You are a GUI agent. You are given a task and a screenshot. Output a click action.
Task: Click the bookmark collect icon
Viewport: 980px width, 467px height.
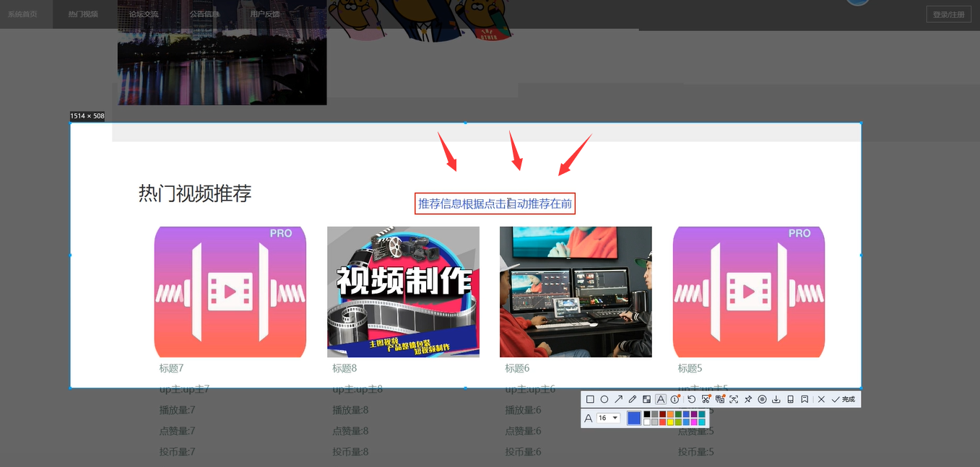(805, 399)
